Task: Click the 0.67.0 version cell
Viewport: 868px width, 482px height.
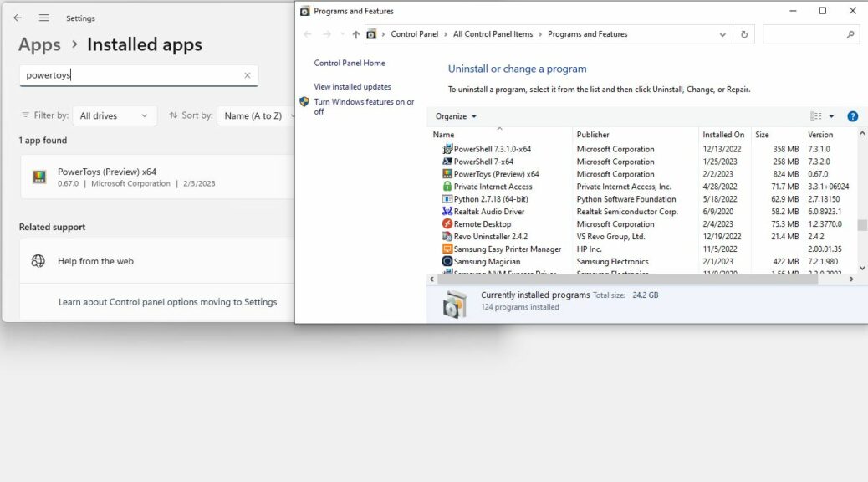Action: point(818,174)
